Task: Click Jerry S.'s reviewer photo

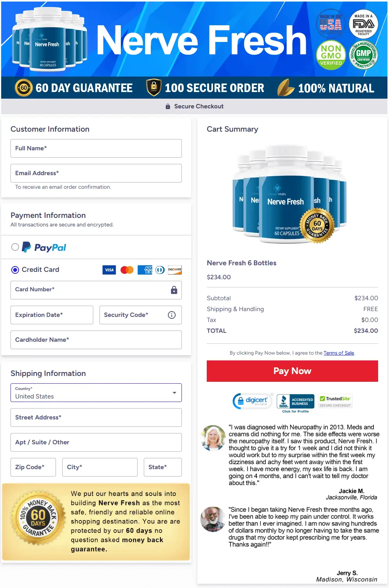Action: tap(213, 519)
